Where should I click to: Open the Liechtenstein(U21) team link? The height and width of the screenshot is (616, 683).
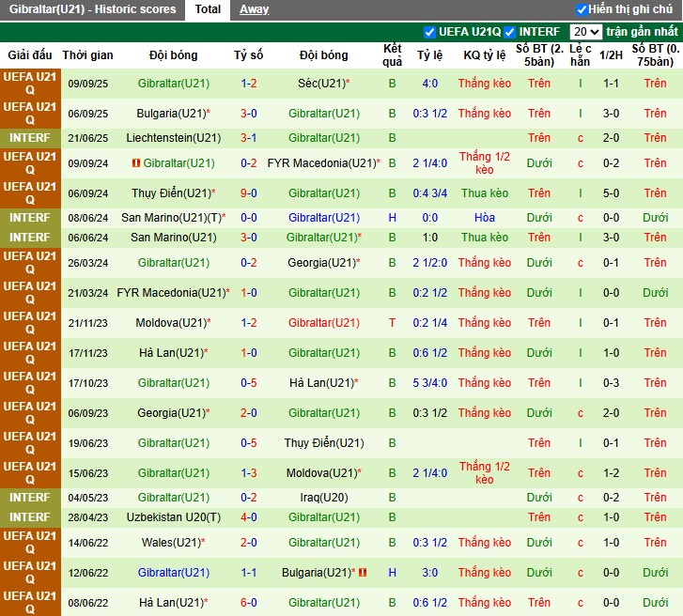point(174,138)
